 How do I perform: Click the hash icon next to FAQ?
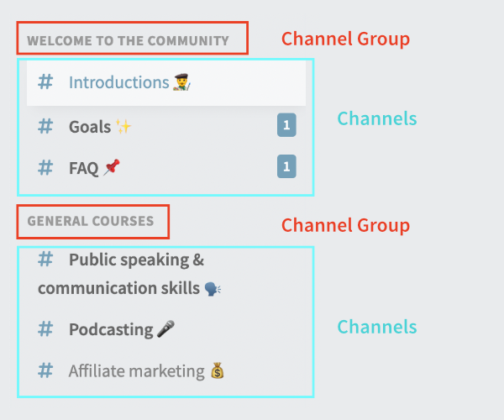click(45, 168)
